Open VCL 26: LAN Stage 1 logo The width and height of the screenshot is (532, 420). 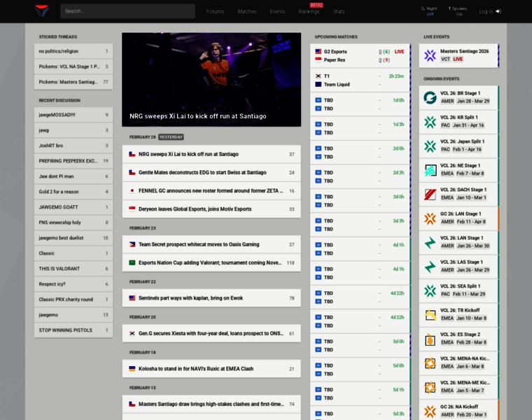[430, 242]
